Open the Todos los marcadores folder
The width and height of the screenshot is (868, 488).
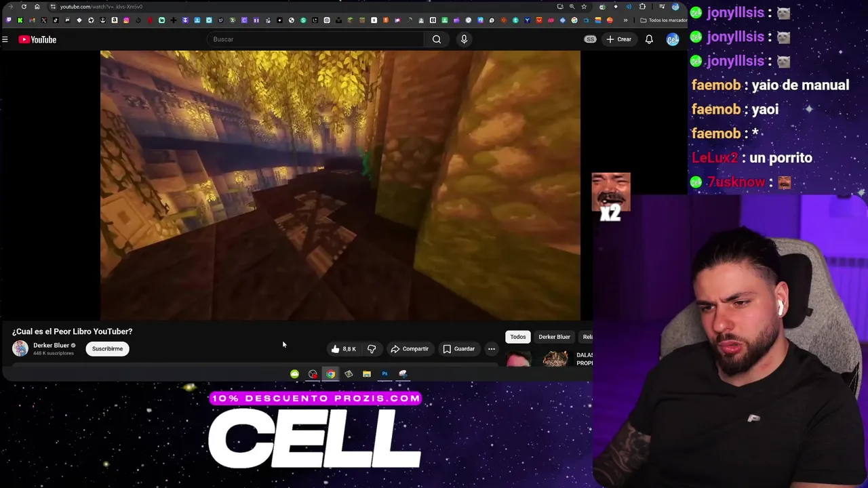tap(663, 20)
